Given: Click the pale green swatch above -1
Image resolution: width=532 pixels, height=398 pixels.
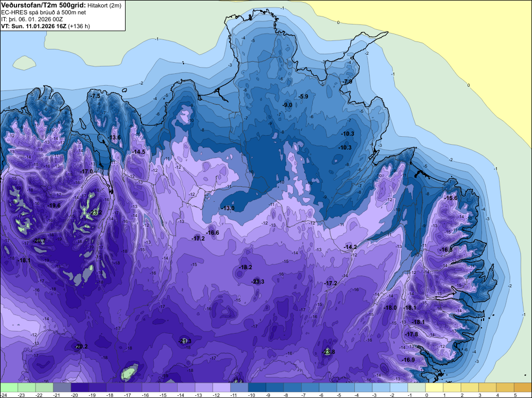Looking at the screenshot, I should click(417, 387).
